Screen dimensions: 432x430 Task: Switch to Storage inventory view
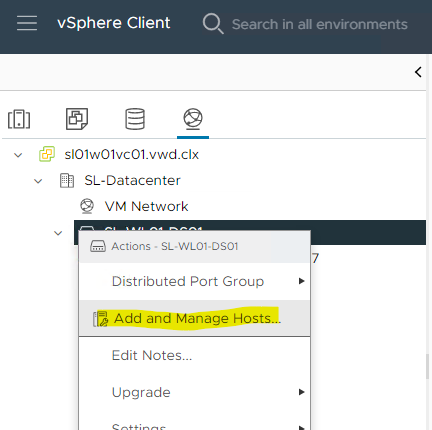click(x=135, y=119)
